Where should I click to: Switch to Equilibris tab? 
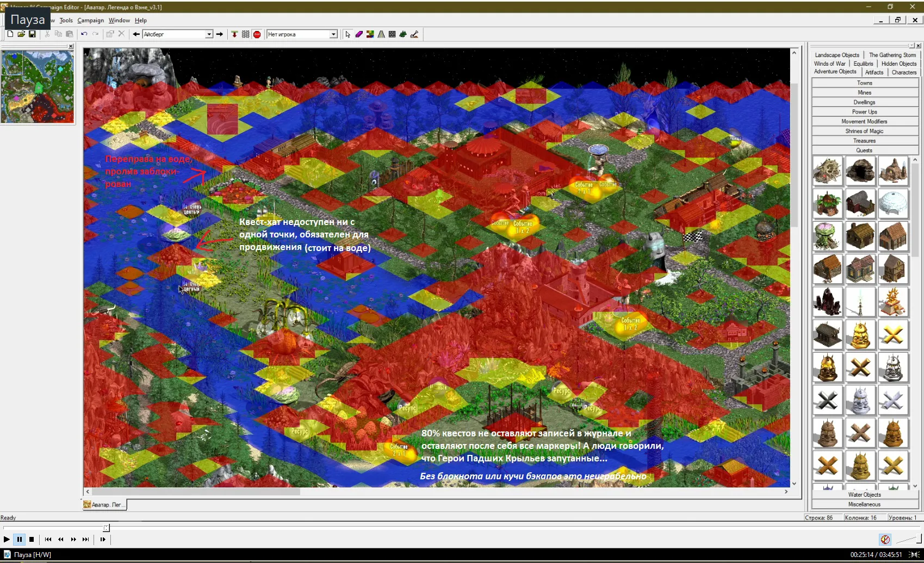click(864, 64)
